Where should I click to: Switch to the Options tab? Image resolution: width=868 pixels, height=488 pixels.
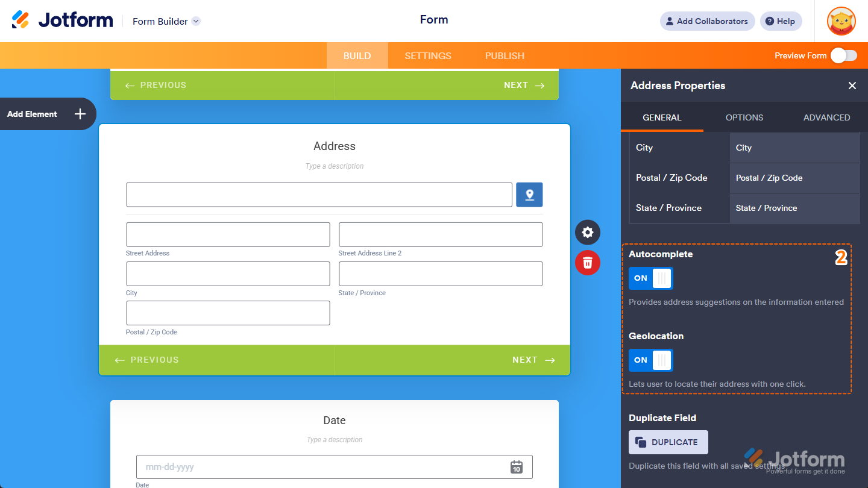pyautogui.click(x=744, y=117)
